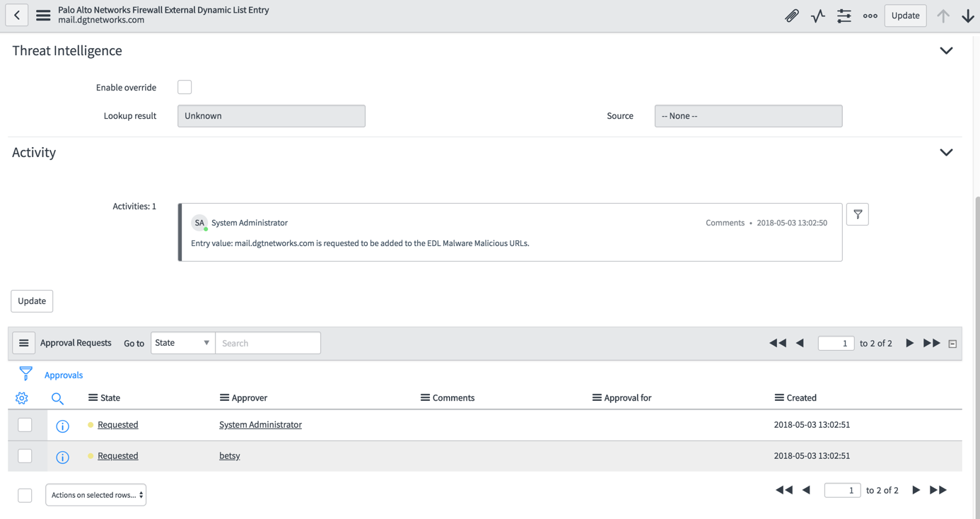The height and width of the screenshot is (519, 980).
Task: Open attachments with the paperclip icon
Action: click(x=792, y=16)
